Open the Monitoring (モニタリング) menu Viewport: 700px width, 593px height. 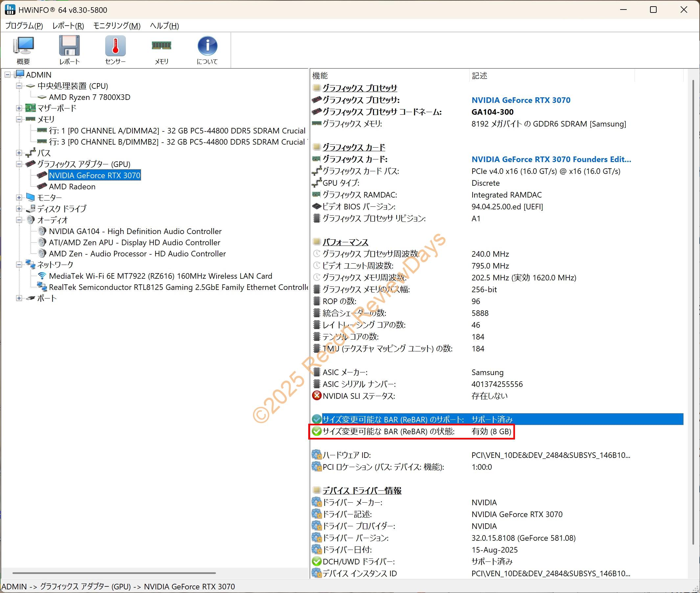tap(117, 26)
